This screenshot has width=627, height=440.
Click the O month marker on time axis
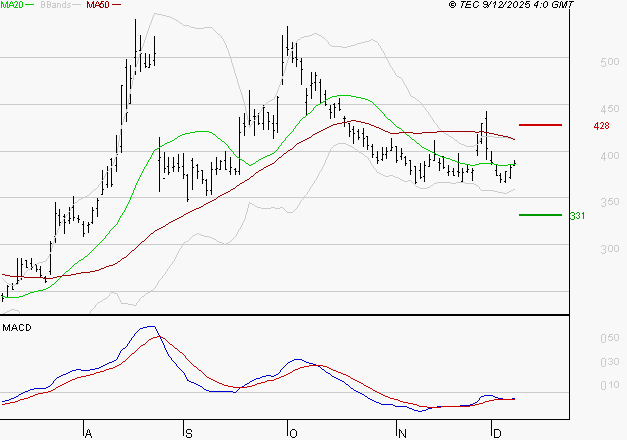pyautogui.click(x=293, y=434)
